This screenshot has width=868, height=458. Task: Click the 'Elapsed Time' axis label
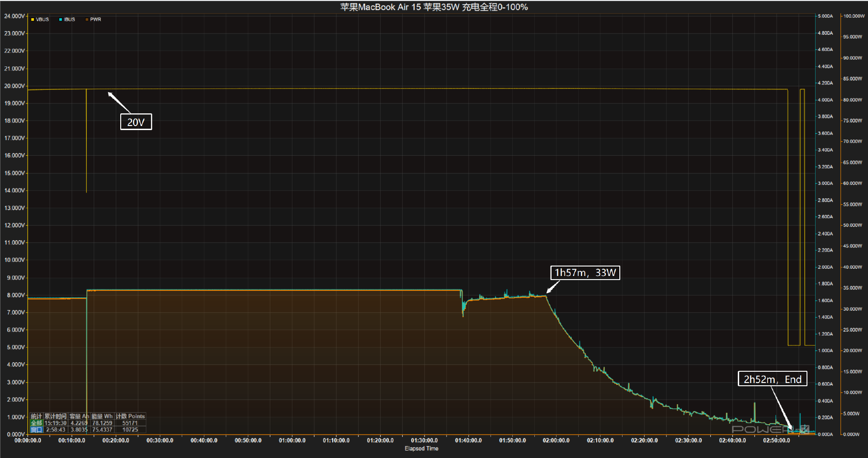[421, 449]
